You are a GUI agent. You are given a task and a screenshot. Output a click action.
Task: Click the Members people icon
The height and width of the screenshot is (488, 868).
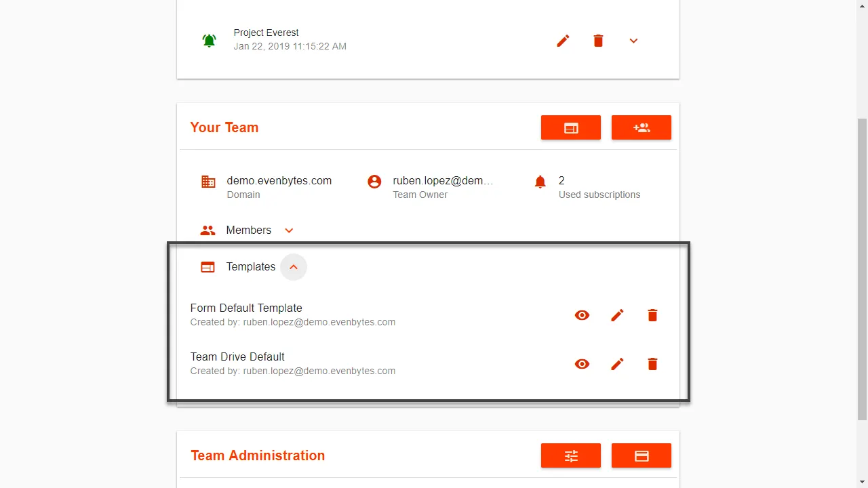pos(208,230)
